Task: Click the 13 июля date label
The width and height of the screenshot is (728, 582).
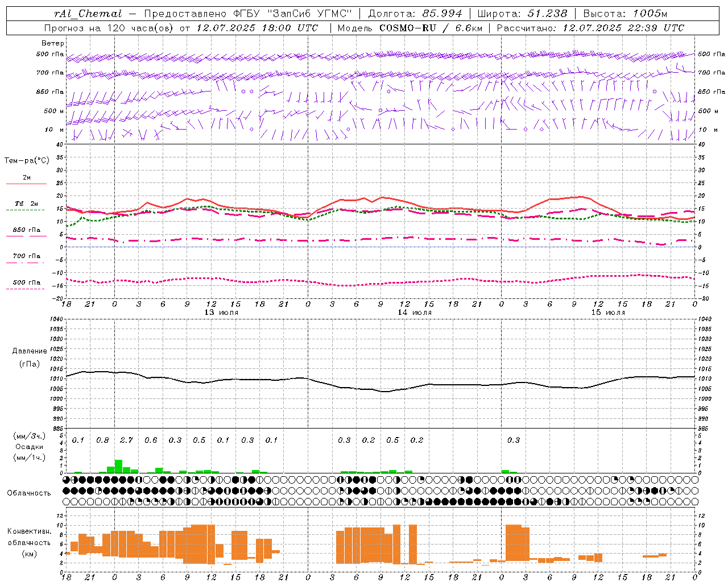Action: click(x=221, y=313)
